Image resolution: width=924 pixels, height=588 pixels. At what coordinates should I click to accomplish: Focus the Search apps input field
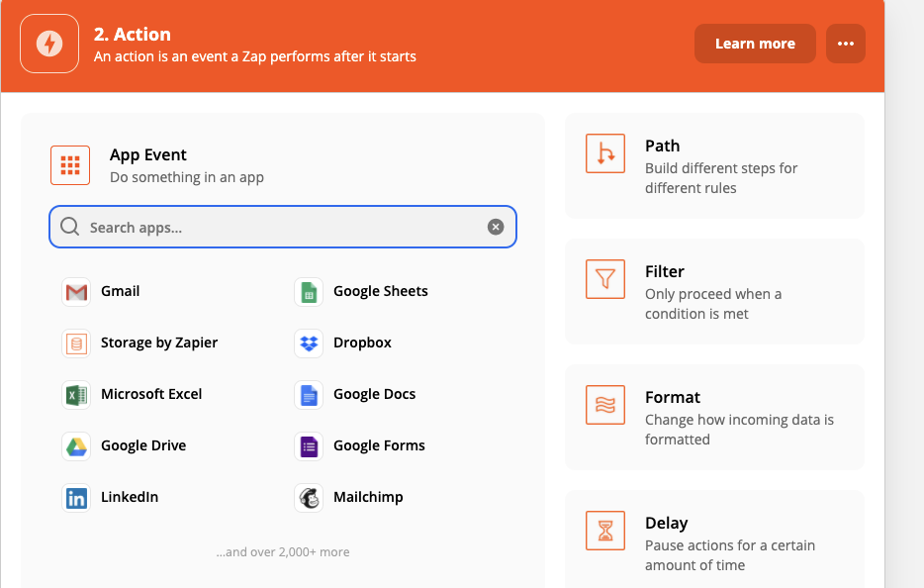(277, 228)
